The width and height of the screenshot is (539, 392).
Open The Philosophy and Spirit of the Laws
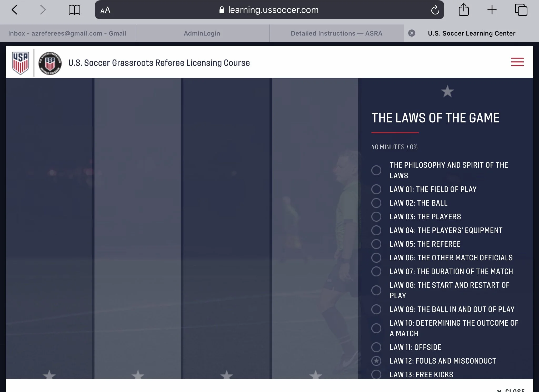tap(449, 170)
